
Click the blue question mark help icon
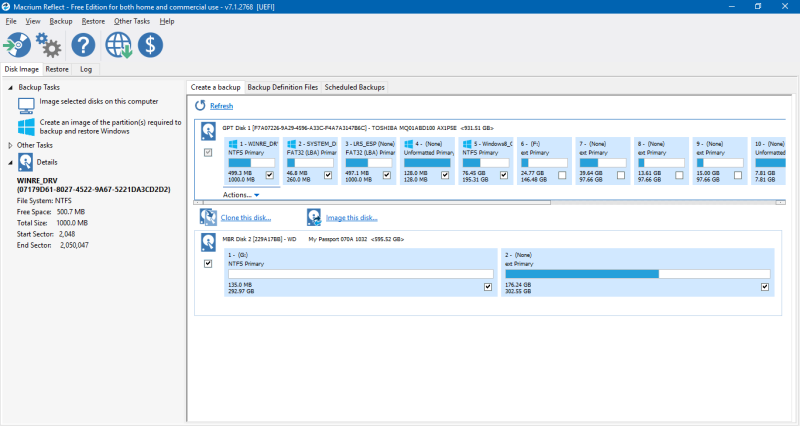84,45
